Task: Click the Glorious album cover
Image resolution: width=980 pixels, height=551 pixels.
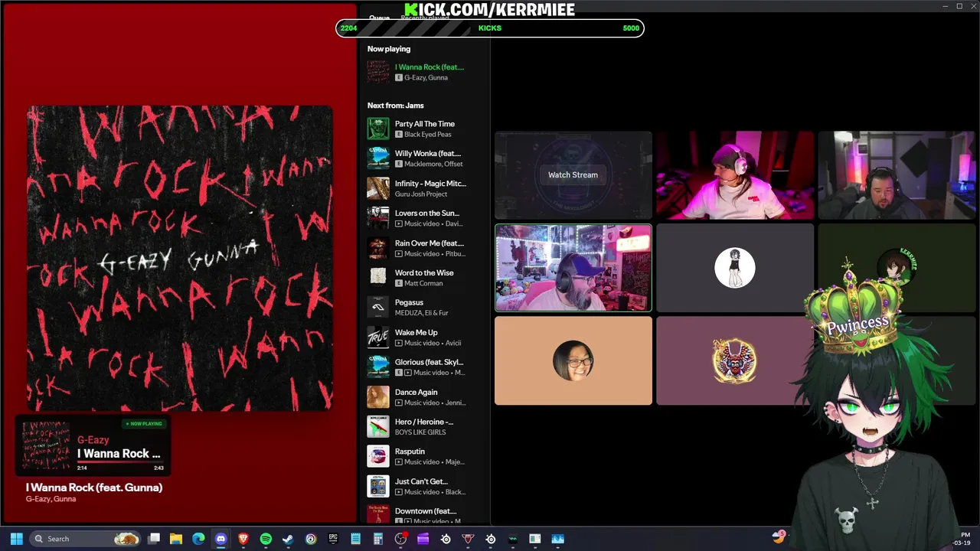Action: (x=378, y=367)
